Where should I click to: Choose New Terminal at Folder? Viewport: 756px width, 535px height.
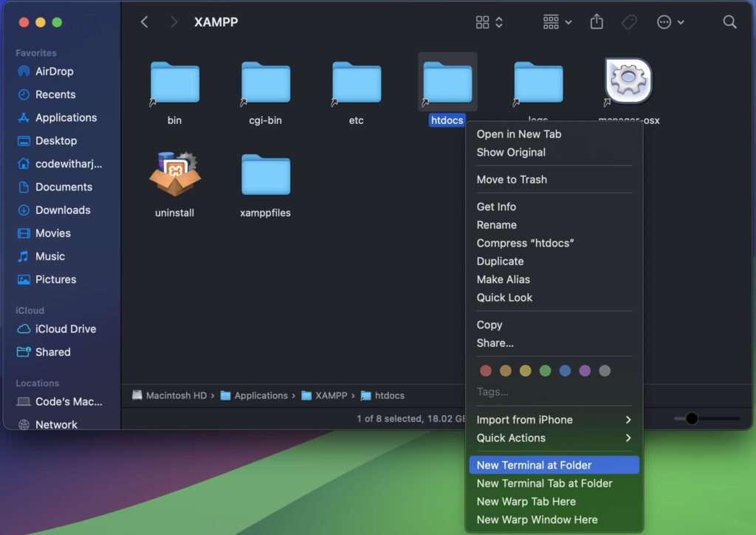coord(554,465)
